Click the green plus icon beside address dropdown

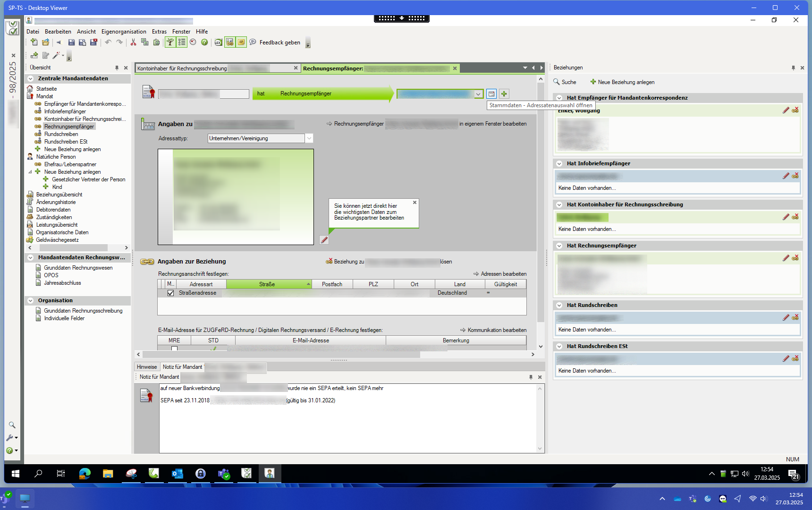click(x=504, y=94)
